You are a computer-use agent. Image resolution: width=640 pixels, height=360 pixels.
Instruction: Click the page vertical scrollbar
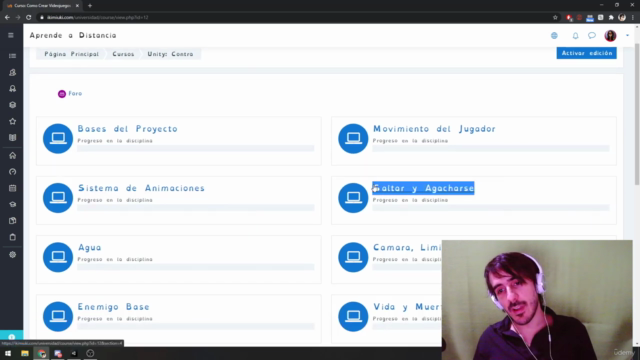pyautogui.click(x=637, y=114)
